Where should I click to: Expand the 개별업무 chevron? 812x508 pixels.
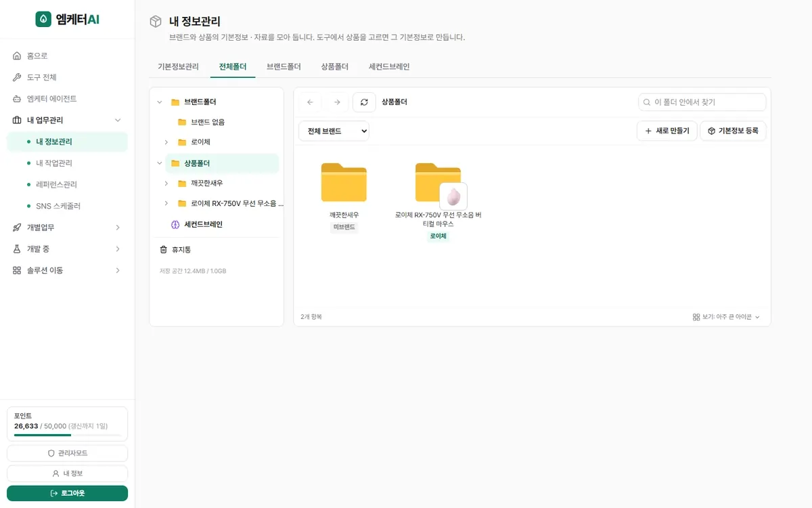click(x=118, y=228)
